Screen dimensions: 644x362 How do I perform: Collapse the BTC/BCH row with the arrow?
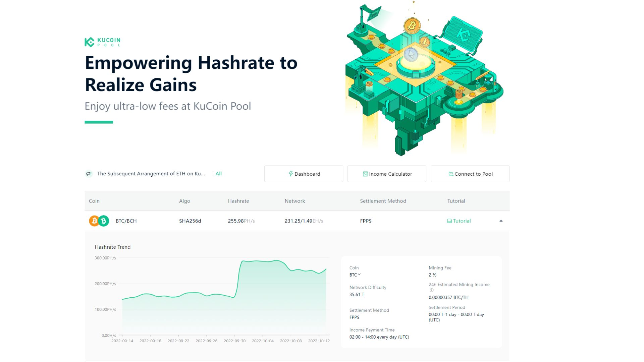click(501, 221)
